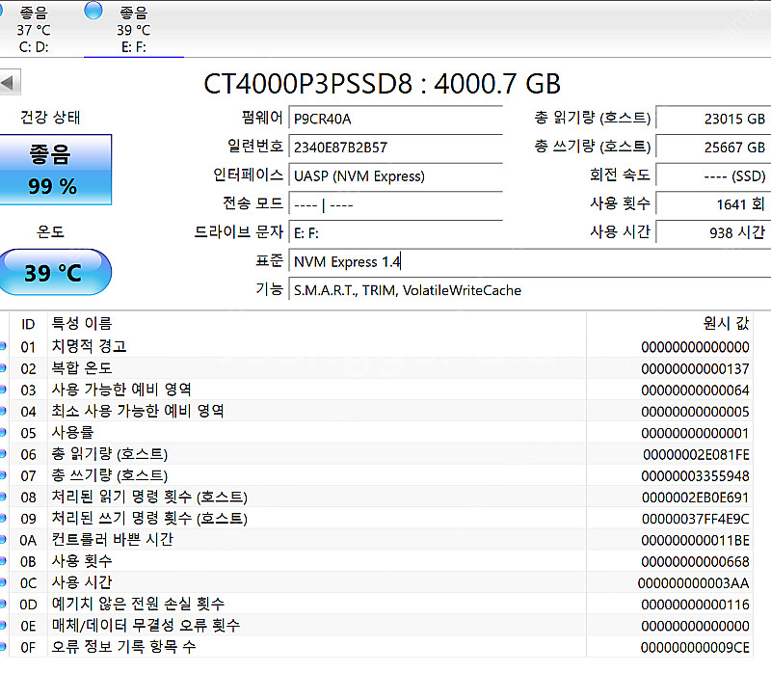Click the ID column header
This screenshot has height=700, width=771.
[x=28, y=324]
